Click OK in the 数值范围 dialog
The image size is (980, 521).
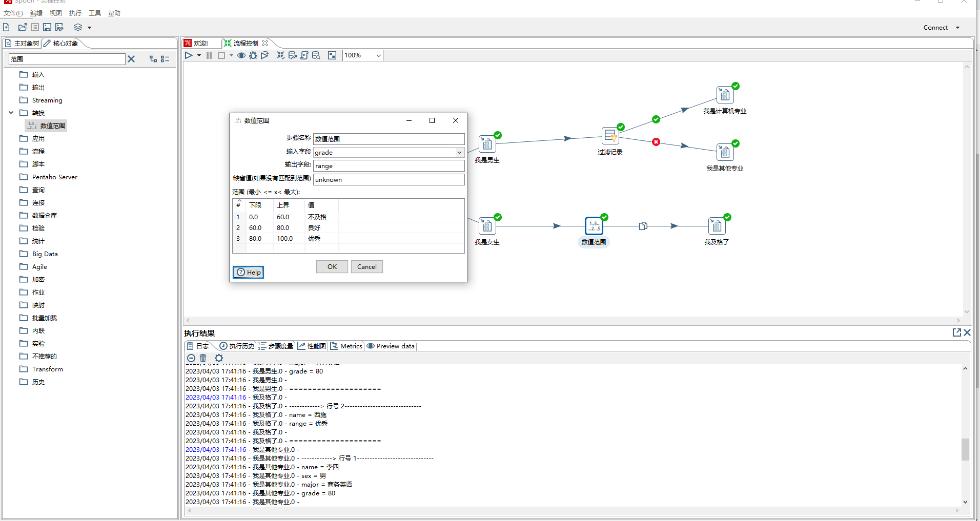(x=332, y=266)
